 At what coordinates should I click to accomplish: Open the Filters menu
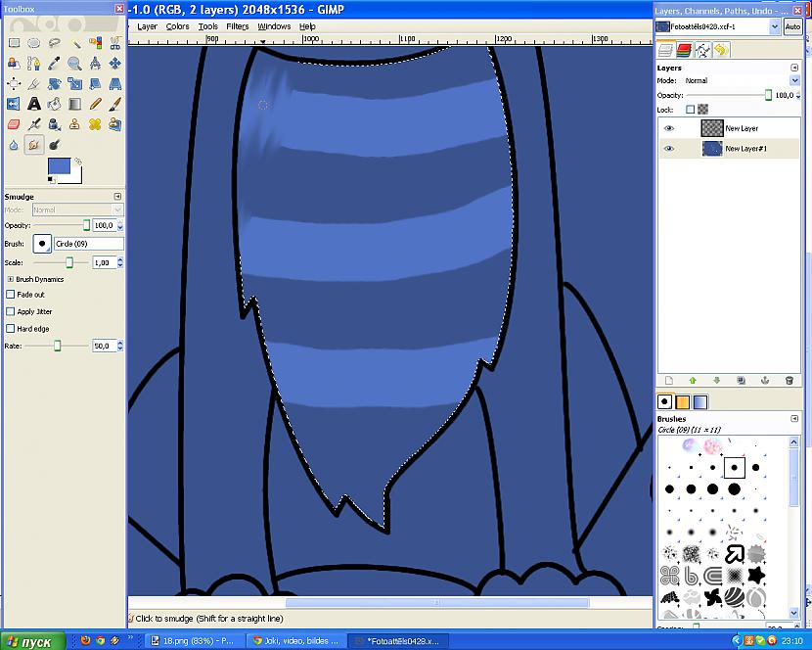tap(238, 26)
